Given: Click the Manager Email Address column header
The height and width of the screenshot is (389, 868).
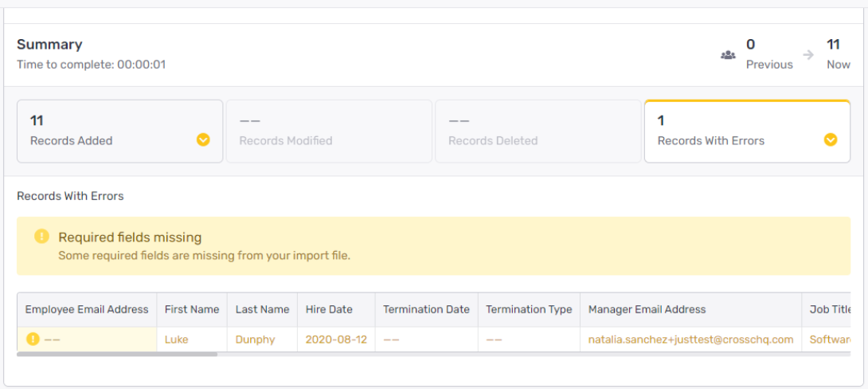Looking at the screenshot, I should pyautogui.click(x=691, y=309).
